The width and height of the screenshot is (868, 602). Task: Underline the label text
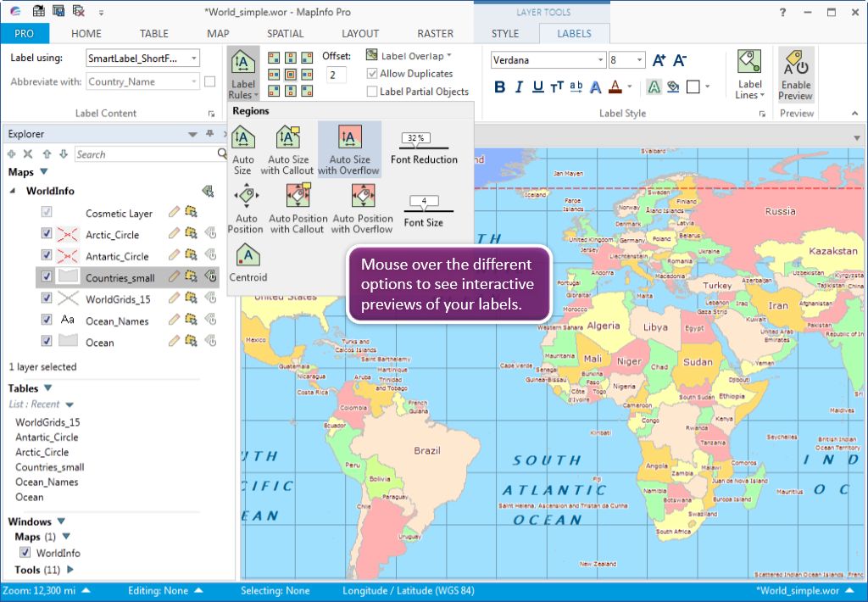[537, 87]
